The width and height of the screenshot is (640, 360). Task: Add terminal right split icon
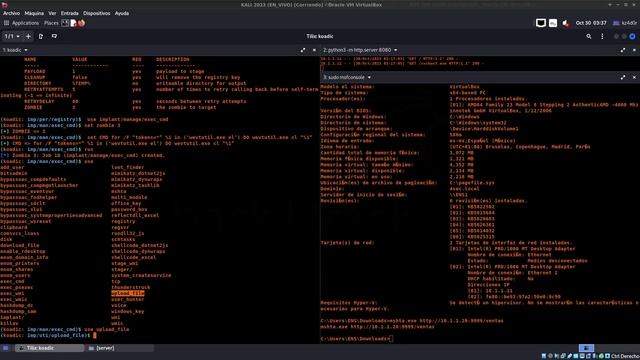[41, 36]
